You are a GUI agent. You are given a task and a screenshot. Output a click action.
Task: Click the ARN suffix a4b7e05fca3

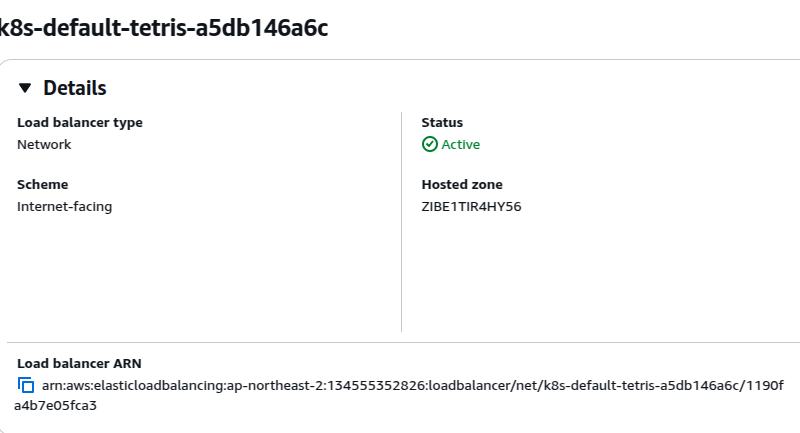55,405
